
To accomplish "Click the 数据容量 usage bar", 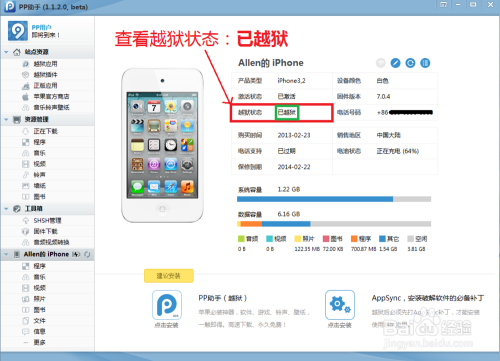I will [x=334, y=224].
